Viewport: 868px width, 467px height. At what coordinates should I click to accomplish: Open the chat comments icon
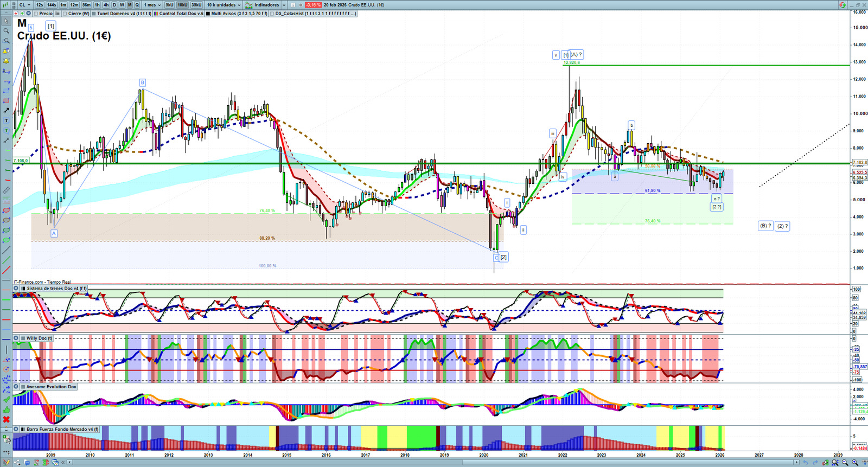coord(26,463)
